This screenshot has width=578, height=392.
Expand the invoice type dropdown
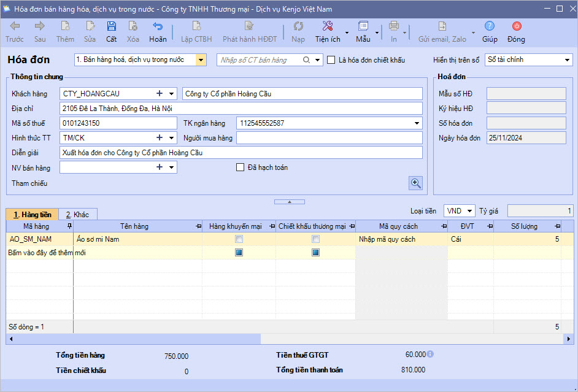pyautogui.click(x=201, y=60)
